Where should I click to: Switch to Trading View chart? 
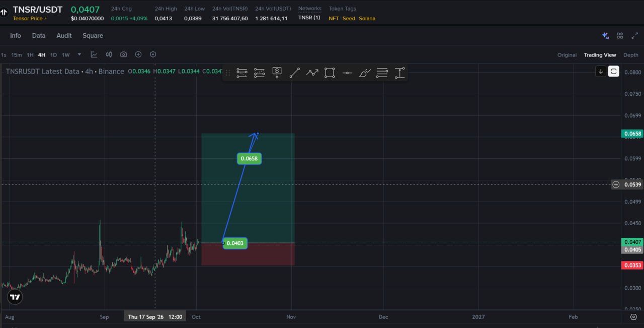[x=600, y=55]
